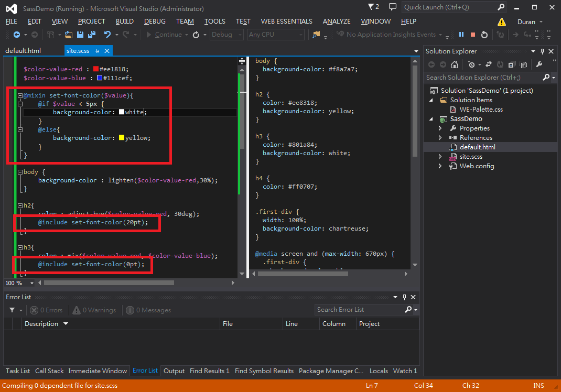Click the Pending Changes Filter clock icon

tap(471, 64)
